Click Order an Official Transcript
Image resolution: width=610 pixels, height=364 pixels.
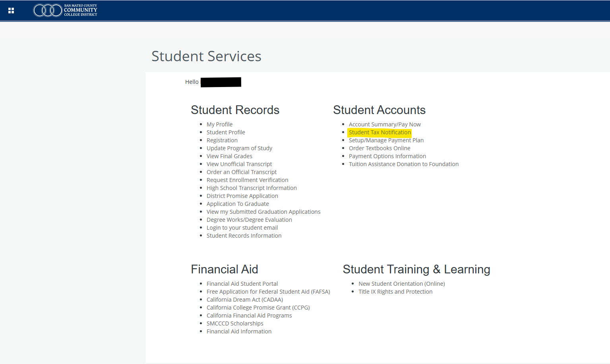(242, 172)
